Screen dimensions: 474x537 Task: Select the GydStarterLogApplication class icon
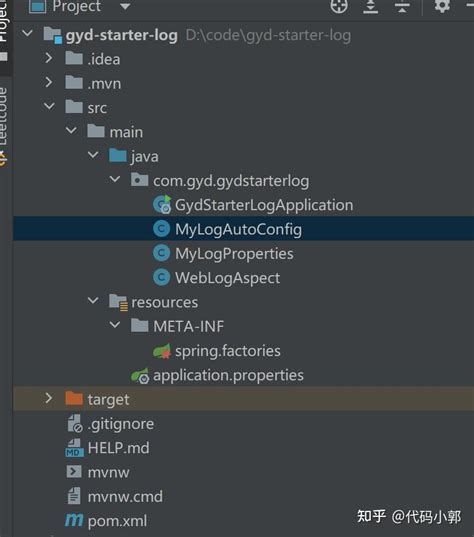162,204
